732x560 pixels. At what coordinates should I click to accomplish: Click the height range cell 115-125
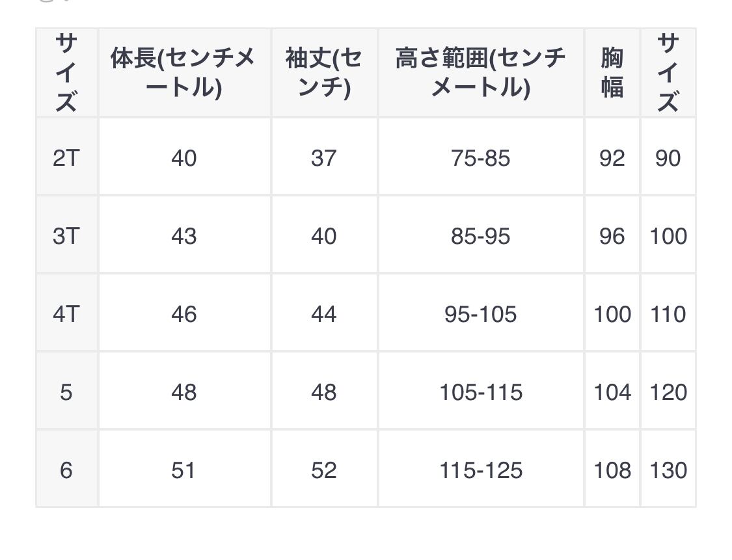coord(480,470)
